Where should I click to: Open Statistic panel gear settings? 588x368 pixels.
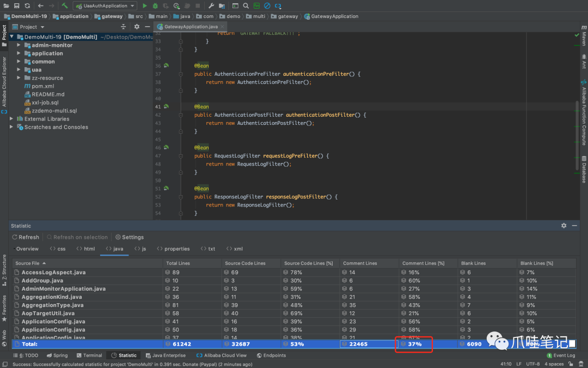coord(563,226)
